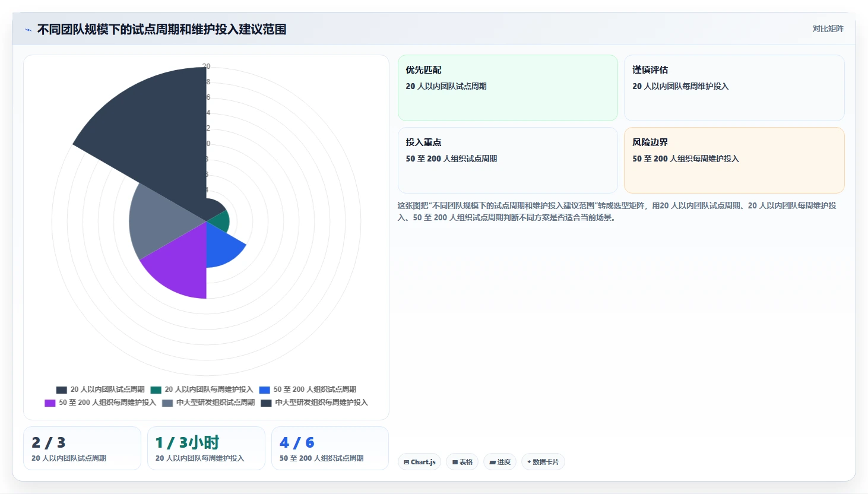868x494 pixels.
Task: Click the description paragraph starting 这张图把
Action: (617, 211)
